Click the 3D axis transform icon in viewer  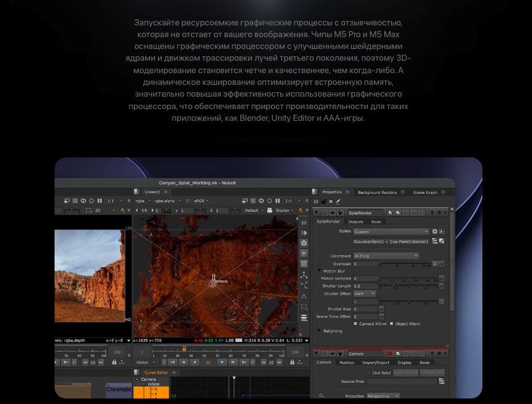(x=304, y=274)
